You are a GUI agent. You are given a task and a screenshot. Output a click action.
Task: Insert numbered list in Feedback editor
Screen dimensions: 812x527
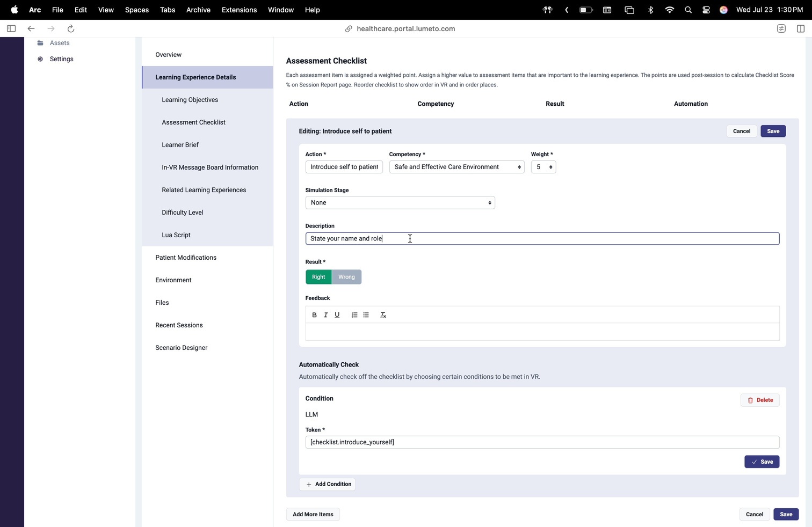[354, 315]
